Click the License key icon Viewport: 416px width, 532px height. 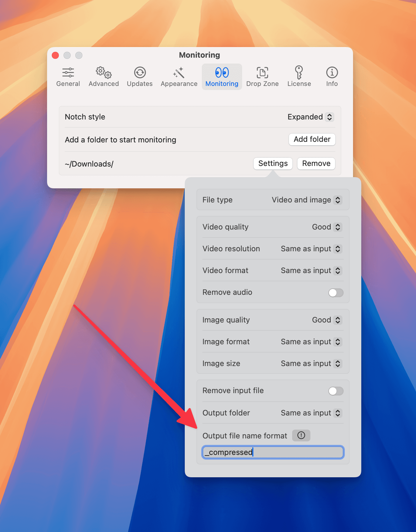[299, 72]
